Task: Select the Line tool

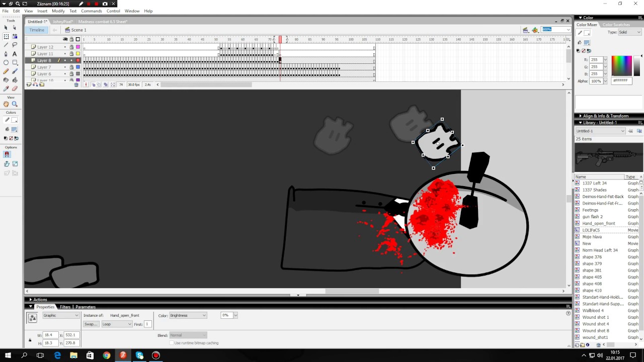Action: 6,45
